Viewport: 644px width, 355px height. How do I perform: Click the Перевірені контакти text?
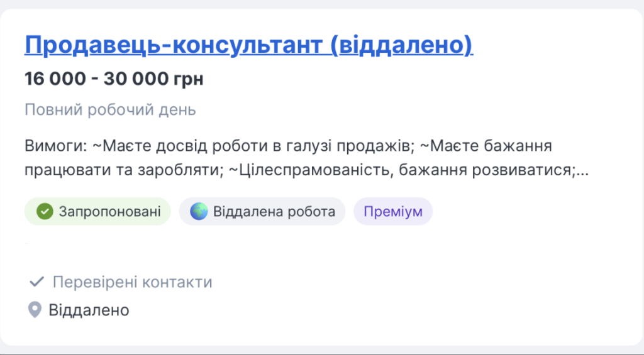pos(132,282)
